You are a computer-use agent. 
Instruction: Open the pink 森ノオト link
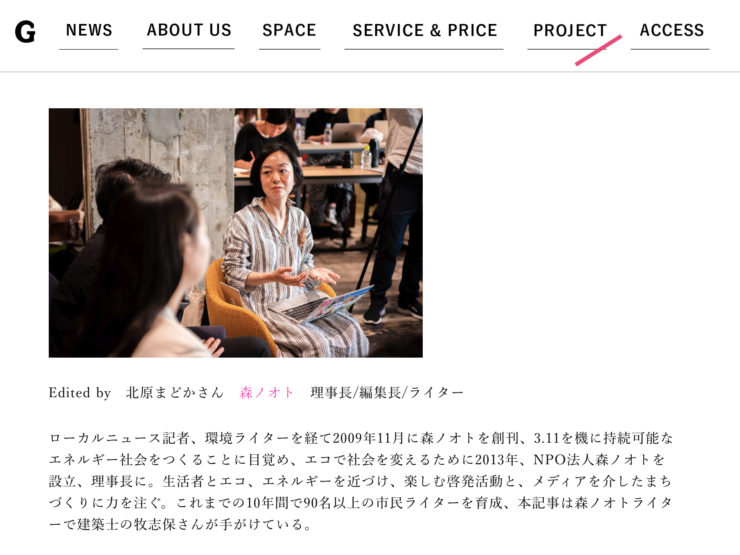(x=267, y=392)
